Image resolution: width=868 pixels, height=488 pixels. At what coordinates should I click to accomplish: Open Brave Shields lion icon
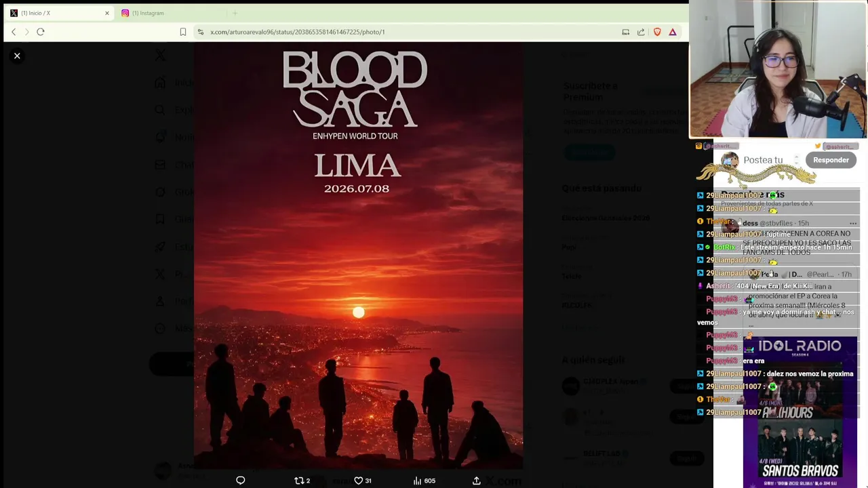coord(657,32)
